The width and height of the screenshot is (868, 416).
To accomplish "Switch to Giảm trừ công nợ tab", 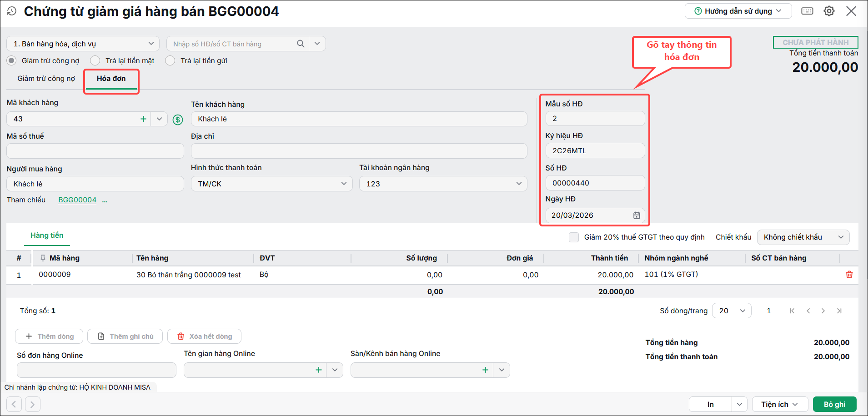I will (x=46, y=78).
